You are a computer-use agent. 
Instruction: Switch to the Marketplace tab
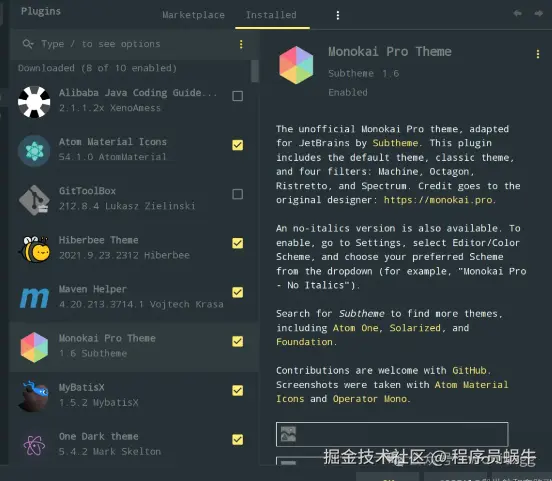193,15
